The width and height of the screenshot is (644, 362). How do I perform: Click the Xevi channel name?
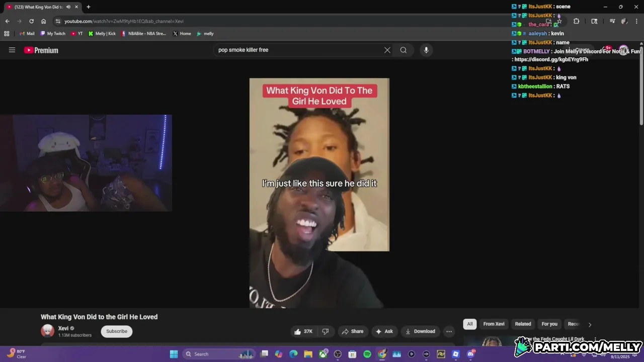point(63,328)
